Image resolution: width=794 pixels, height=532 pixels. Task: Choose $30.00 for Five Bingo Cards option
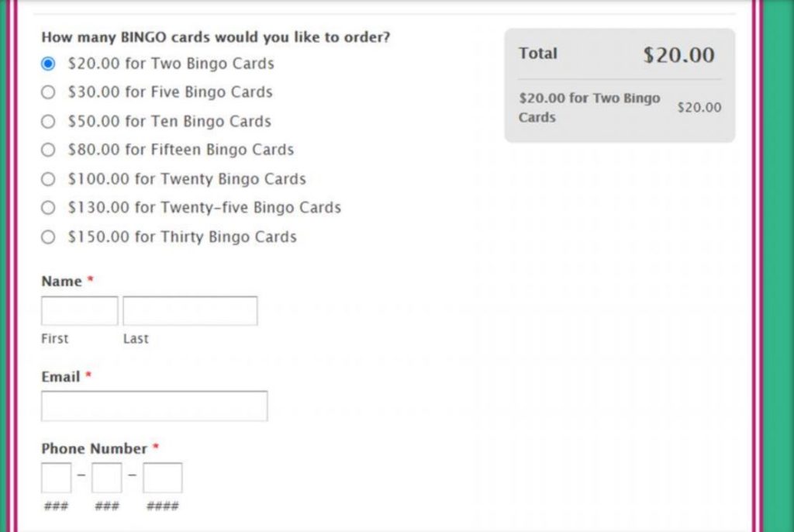[x=49, y=92]
